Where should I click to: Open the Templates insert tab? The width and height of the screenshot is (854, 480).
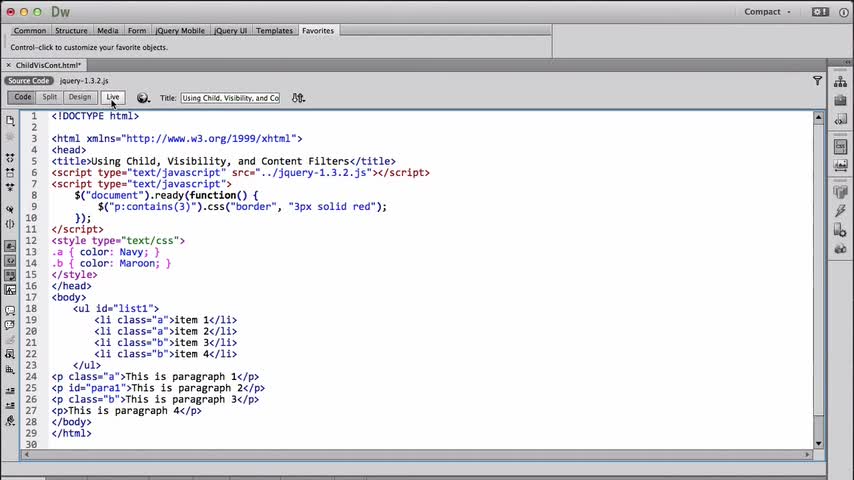click(274, 31)
